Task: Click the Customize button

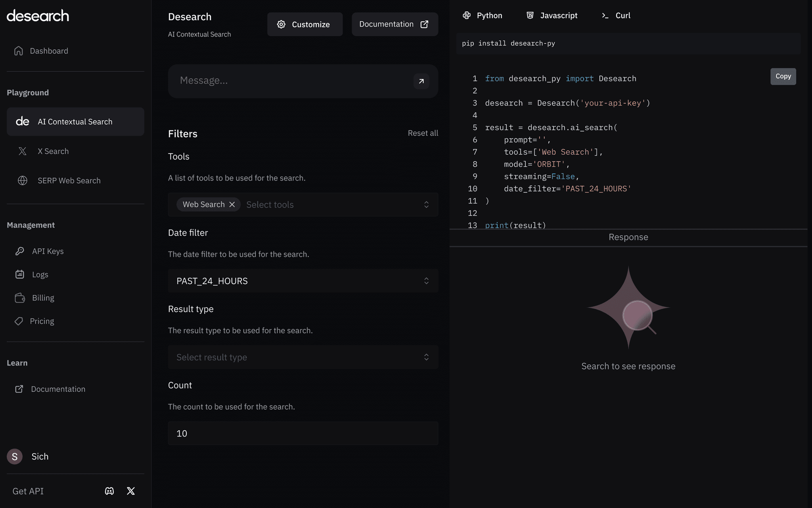Action: [304, 24]
